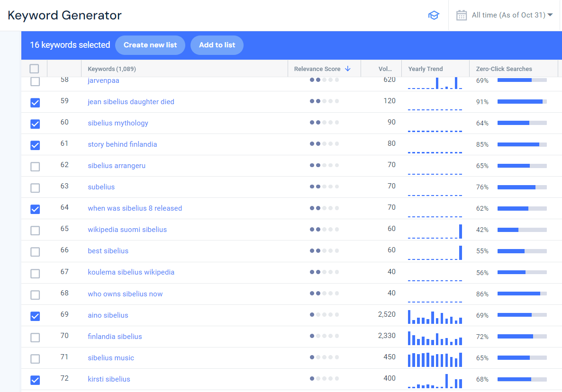Open the keyword who owns sibelius now

click(x=125, y=294)
